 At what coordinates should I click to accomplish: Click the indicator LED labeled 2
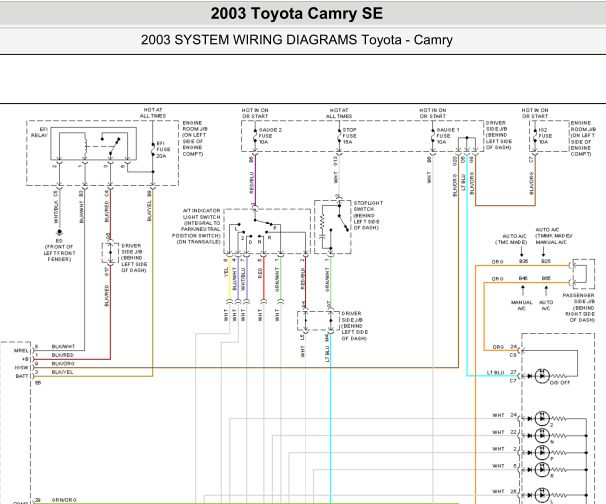click(542, 419)
